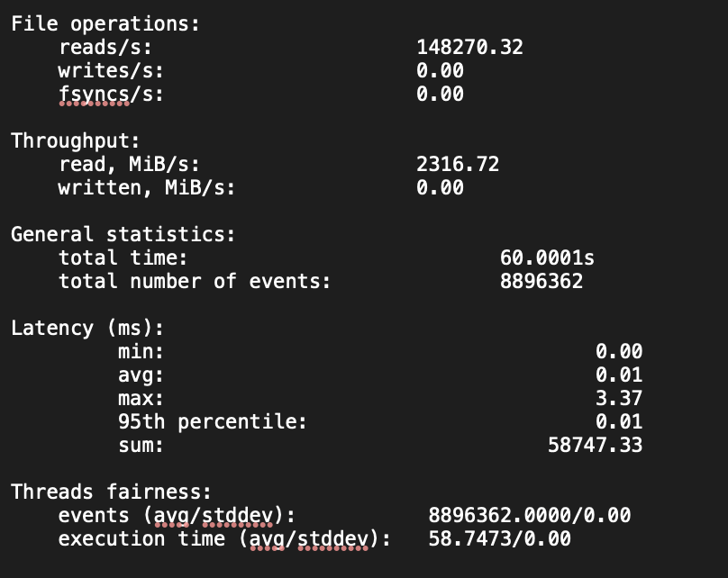The height and width of the screenshot is (578, 728).
Task: Click the 'max:' latency label
Action: coord(141,399)
